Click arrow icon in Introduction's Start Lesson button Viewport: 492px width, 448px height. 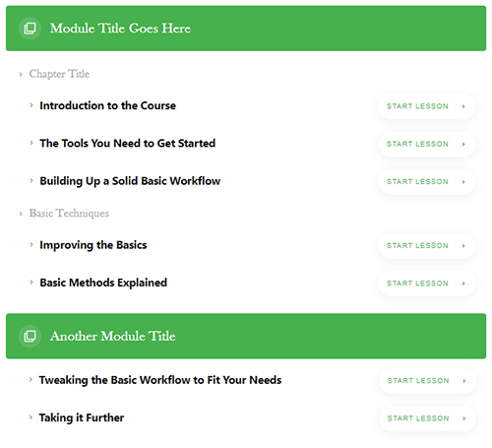point(463,106)
